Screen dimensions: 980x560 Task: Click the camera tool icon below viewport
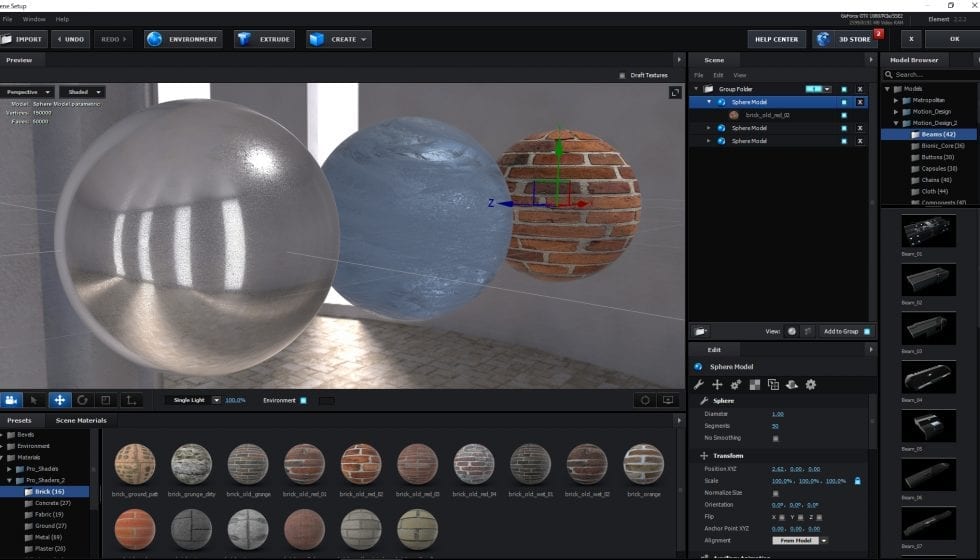12,400
